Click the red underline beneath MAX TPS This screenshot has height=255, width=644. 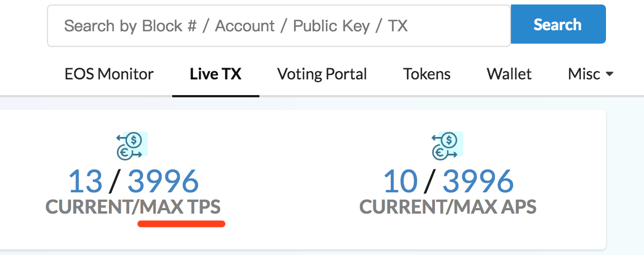(x=181, y=224)
